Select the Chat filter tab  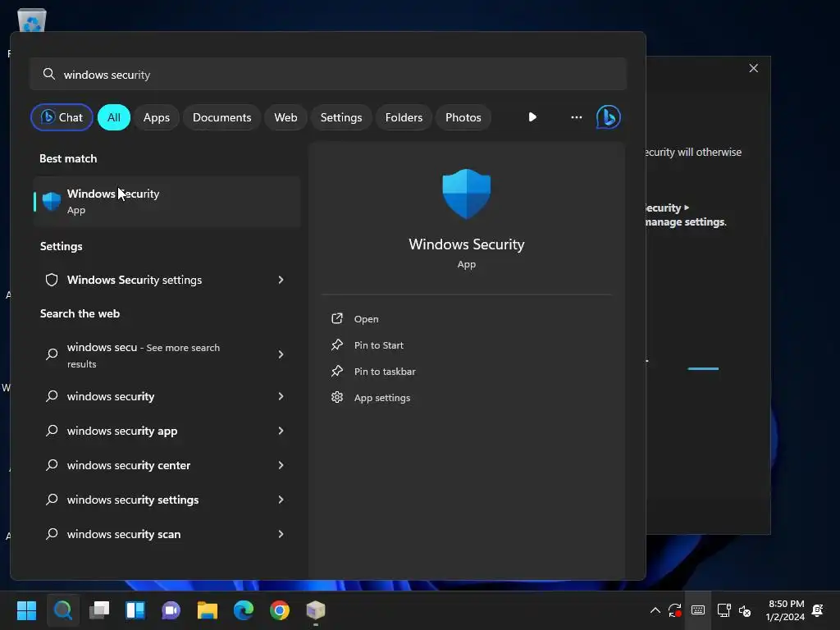(x=62, y=117)
